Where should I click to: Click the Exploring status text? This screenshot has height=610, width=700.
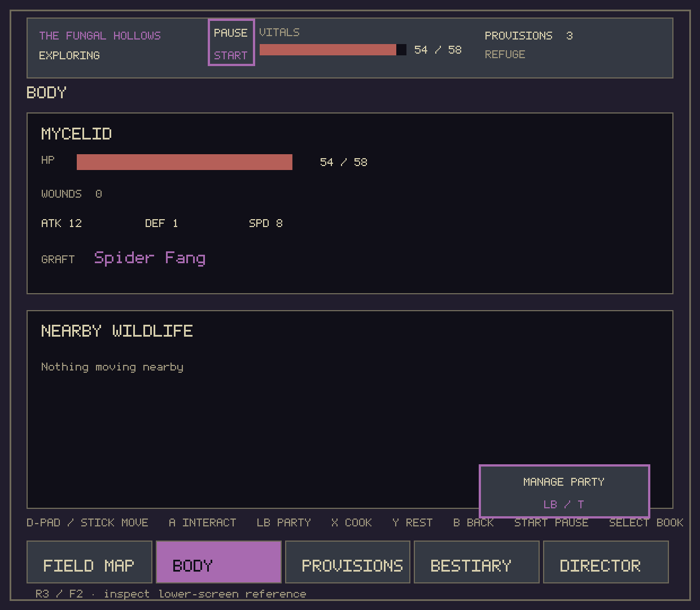[x=69, y=55]
